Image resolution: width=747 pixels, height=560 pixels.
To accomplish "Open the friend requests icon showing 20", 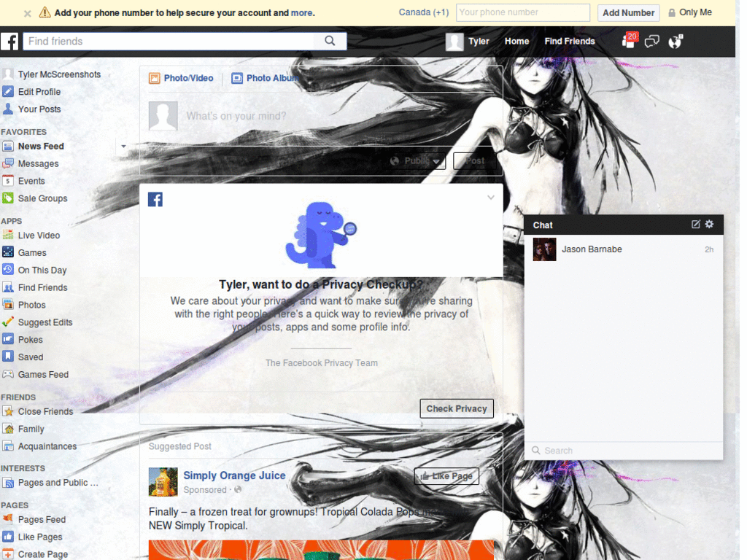I will tap(627, 42).
